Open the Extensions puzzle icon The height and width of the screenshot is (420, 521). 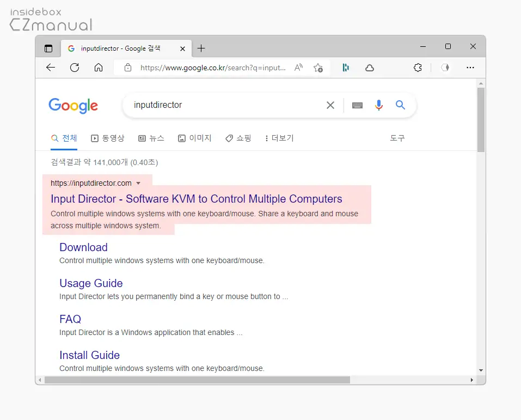click(418, 68)
